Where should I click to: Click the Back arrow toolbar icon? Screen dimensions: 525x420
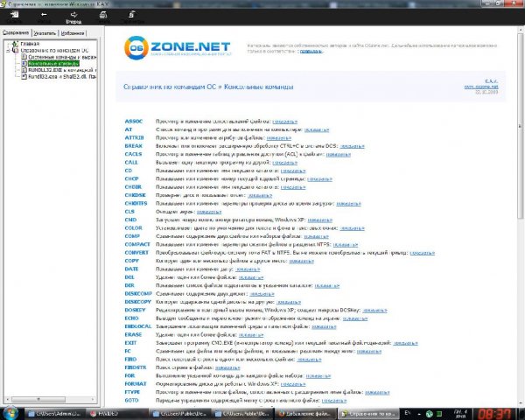pyautogui.click(x=42, y=16)
